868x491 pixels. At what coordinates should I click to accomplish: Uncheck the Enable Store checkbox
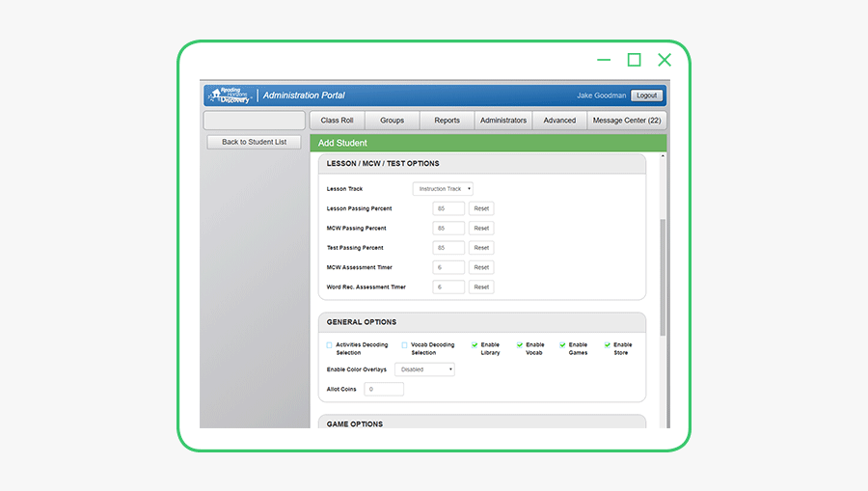pyautogui.click(x=608, y=344)
